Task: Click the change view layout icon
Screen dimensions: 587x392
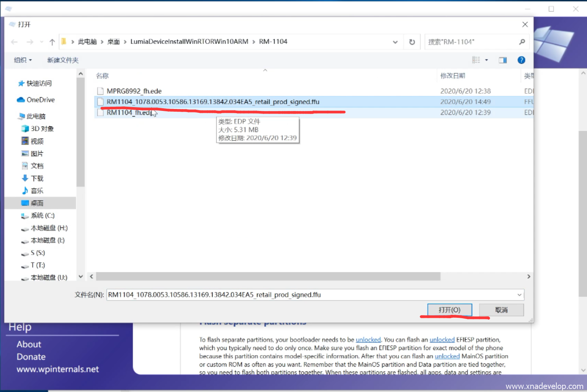Action: [476, 60]
